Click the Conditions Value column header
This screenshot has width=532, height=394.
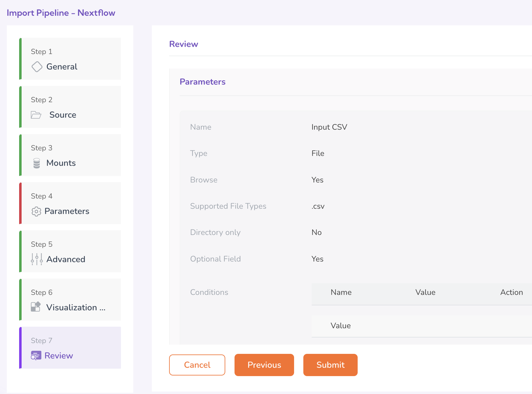click(425, 292)
